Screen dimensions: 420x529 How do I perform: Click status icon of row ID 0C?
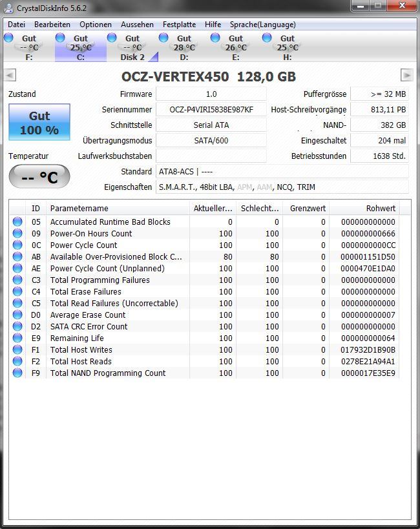[x=17, y=245]
